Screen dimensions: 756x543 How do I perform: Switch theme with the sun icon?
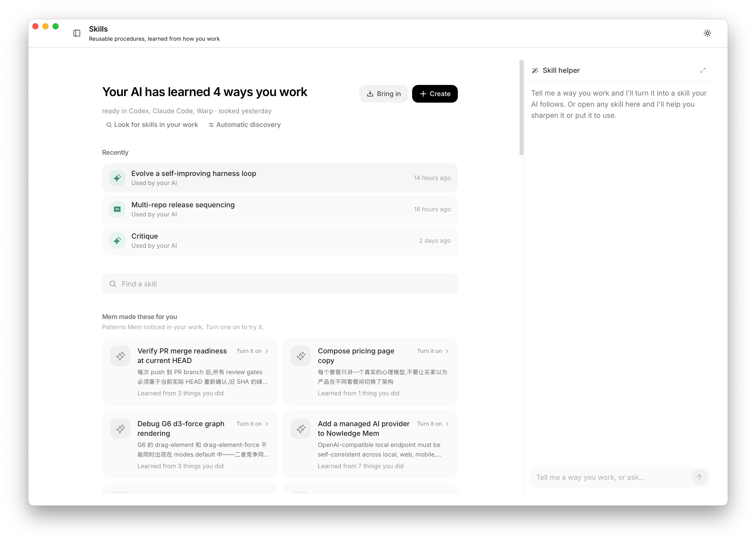pos(707,33)
